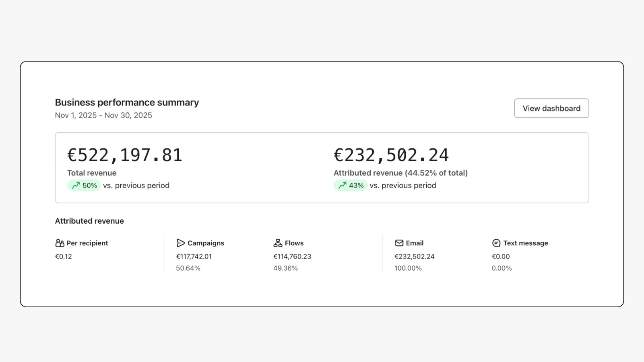Click the Email envelope icon

coord(399,243)
